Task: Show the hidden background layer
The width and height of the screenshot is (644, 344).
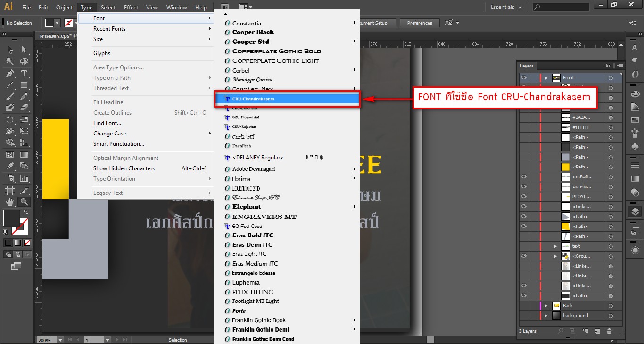Action: point(524,315)
